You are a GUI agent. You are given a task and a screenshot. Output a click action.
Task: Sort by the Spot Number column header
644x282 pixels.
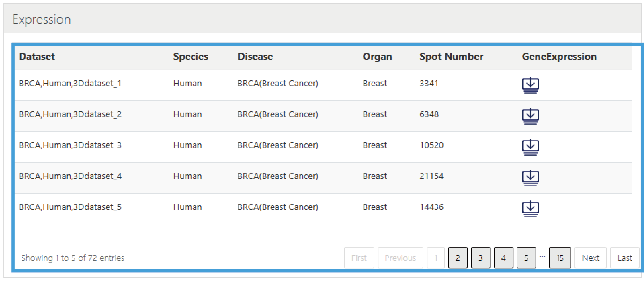tap(451, 57)
